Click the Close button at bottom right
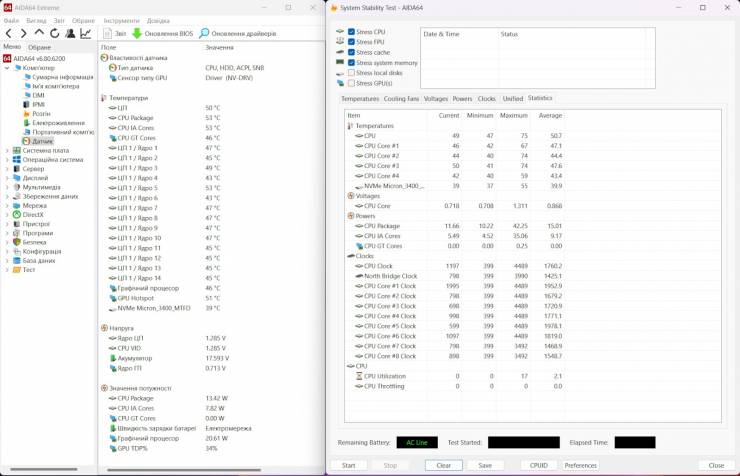This screenshot has width=740, height=476. [716, 465]
